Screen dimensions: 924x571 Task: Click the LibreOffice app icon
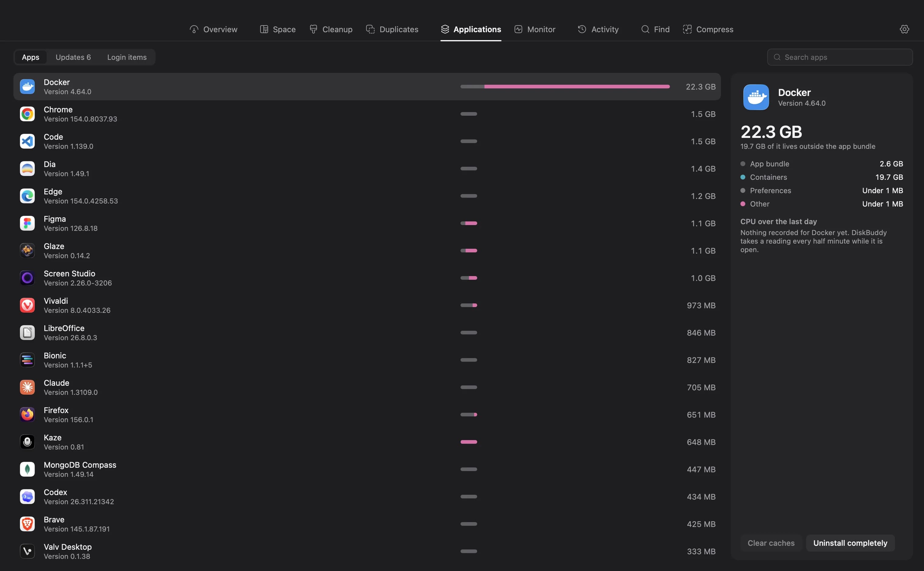[x=27, y=333]
